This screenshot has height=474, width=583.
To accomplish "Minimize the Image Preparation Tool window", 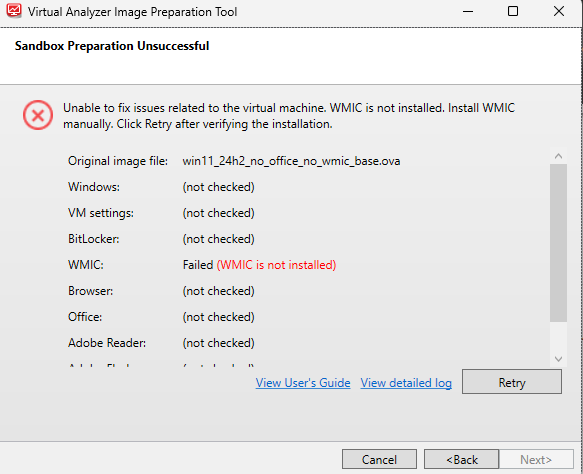I will (x=468, y=12).
